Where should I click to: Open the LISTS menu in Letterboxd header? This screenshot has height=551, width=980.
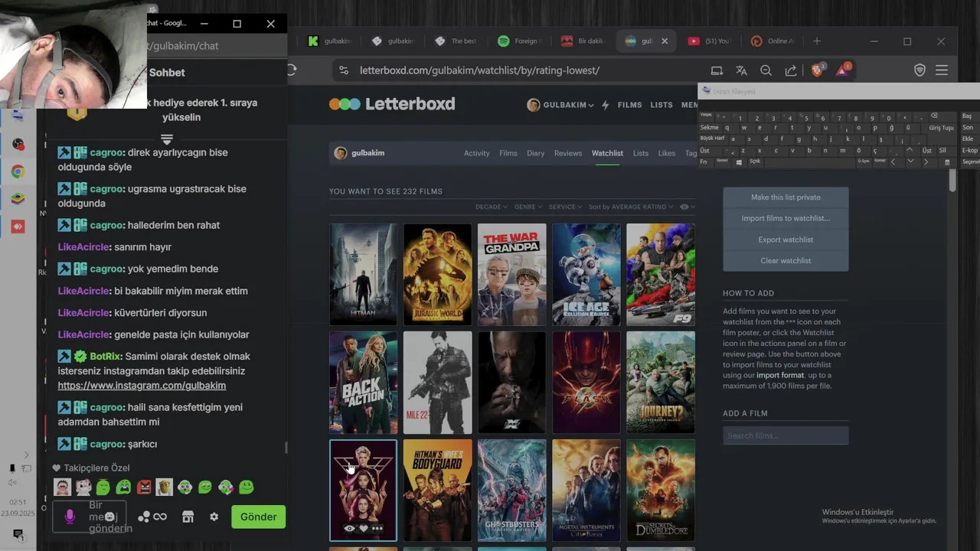point(661,105)
